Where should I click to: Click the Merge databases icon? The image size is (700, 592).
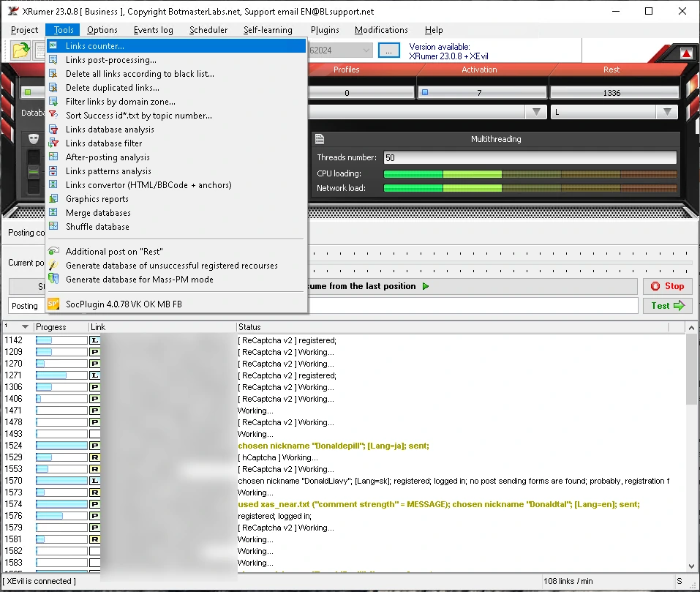53,212
